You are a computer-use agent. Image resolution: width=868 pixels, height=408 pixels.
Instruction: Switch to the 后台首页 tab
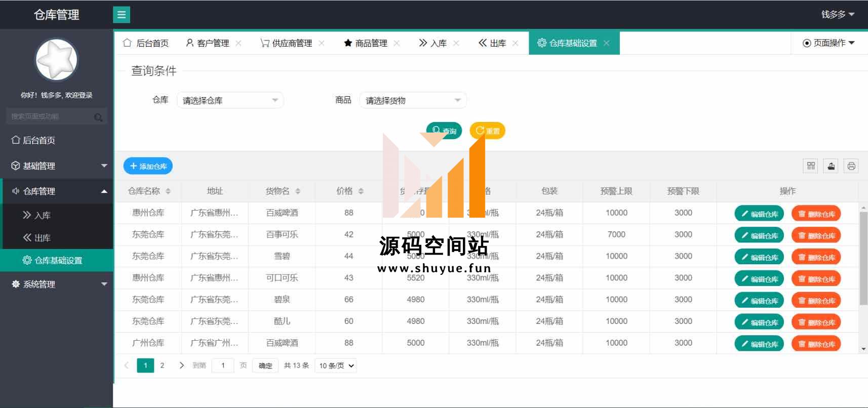[146, 43]
